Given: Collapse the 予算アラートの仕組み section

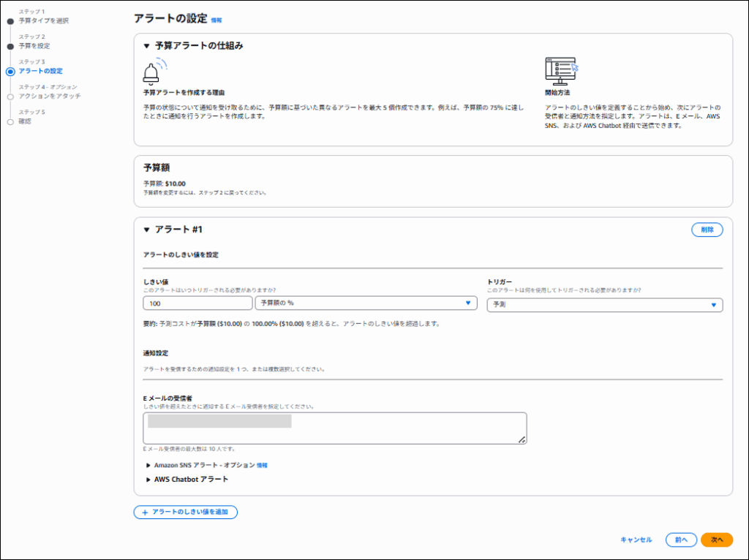Looking at the screenshot, I should pyautogui.click(x=146, y=46).
